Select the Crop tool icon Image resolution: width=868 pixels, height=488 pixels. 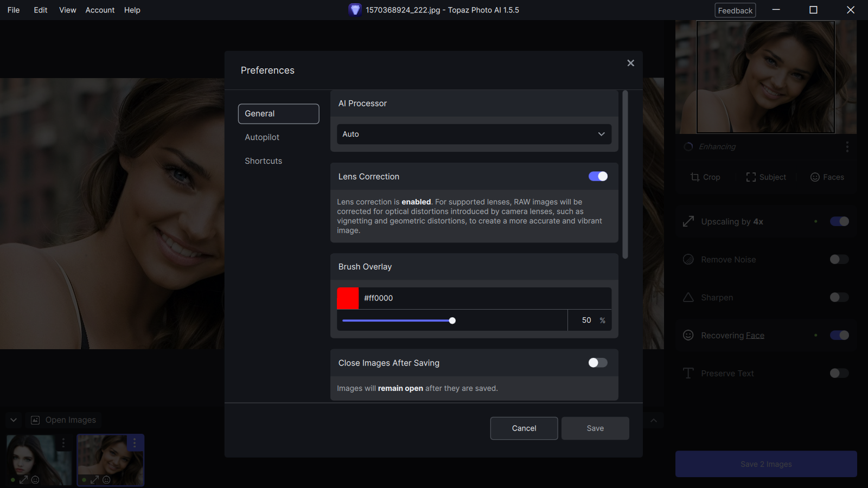coord(695,177)
